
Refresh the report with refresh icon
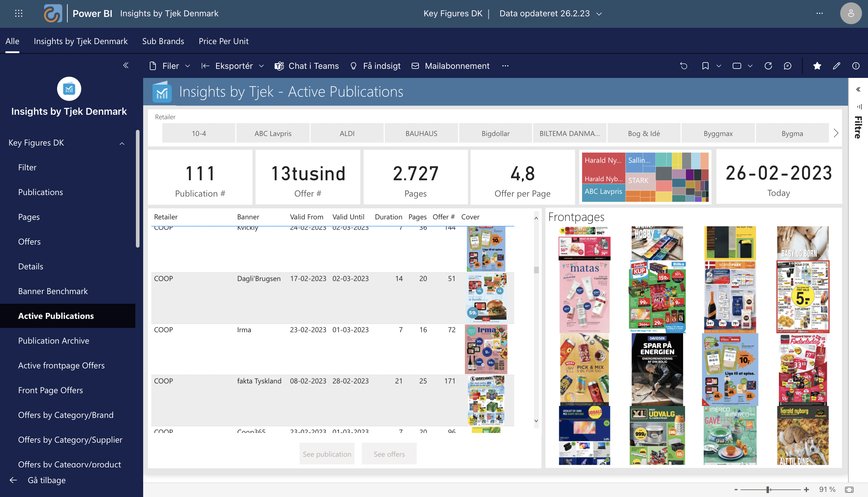pyautogui.click(x=768, y=66)
